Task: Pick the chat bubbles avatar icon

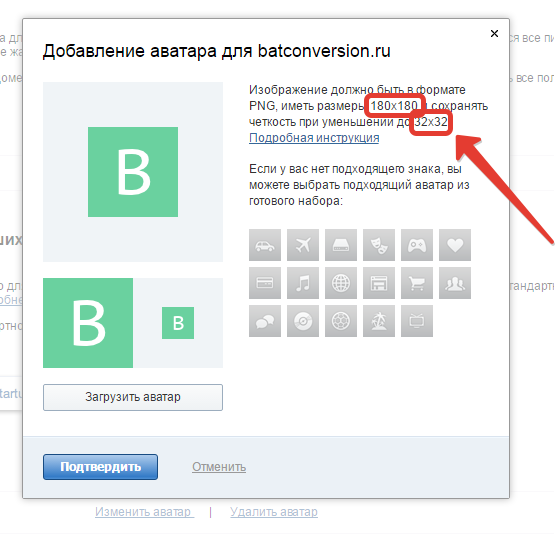Action: click(265, 321)
